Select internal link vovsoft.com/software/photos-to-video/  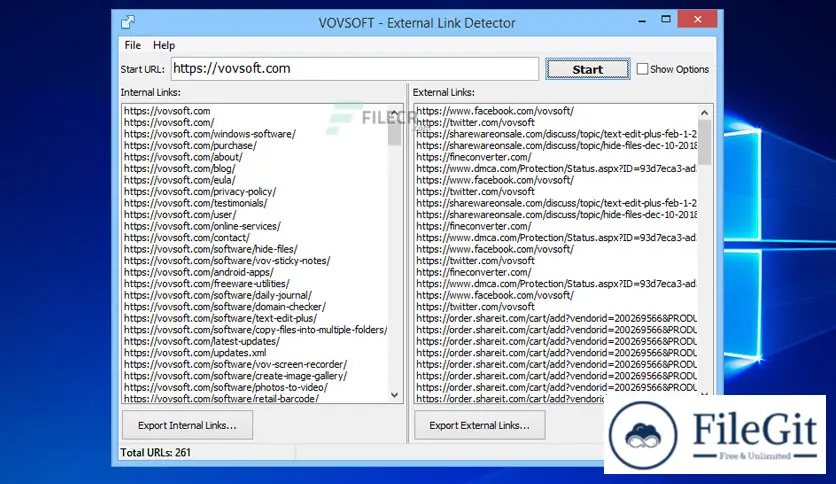coord(226,388)
